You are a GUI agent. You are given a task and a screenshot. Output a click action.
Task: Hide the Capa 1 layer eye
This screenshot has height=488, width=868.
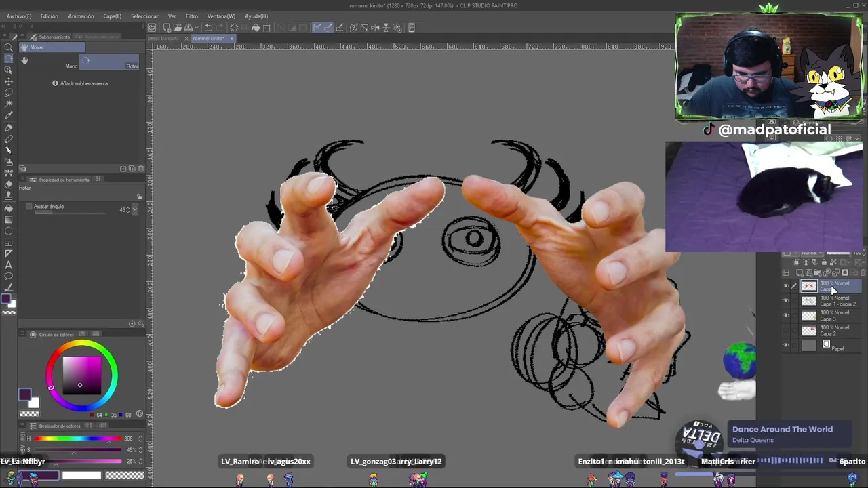[786, 286]
